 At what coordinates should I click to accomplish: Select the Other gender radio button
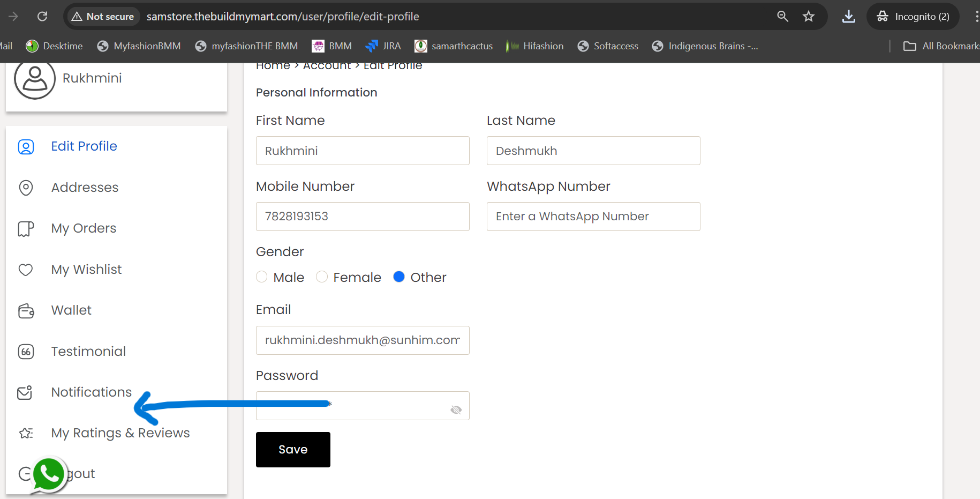pyautogui.click(x=399, y=277)
